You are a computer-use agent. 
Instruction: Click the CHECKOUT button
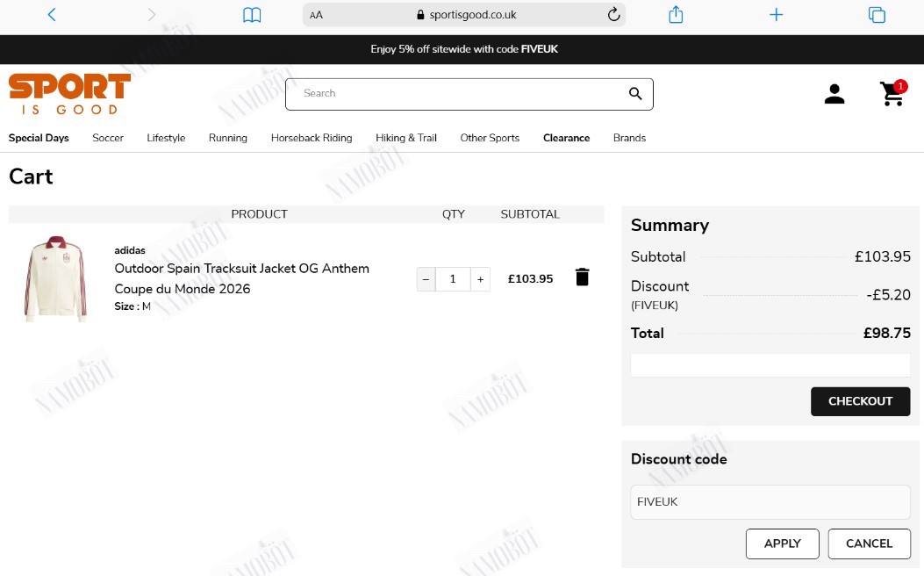(x=860, y=401)
